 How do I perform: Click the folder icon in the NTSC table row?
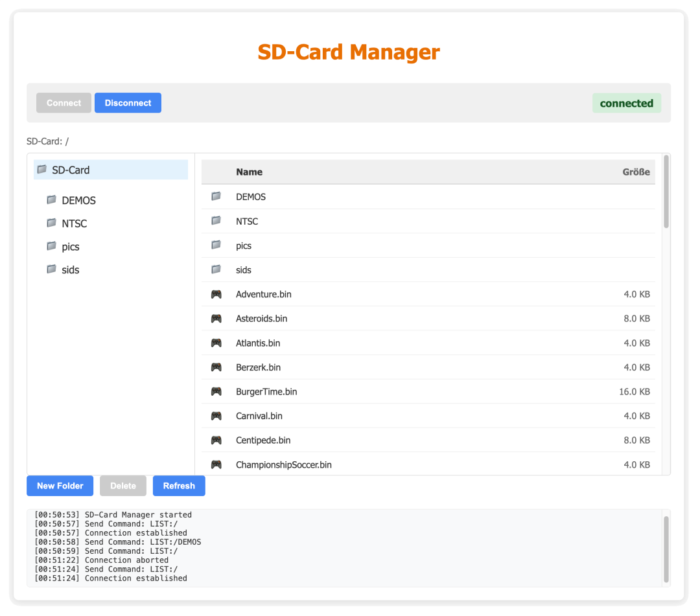pos(216,221)
